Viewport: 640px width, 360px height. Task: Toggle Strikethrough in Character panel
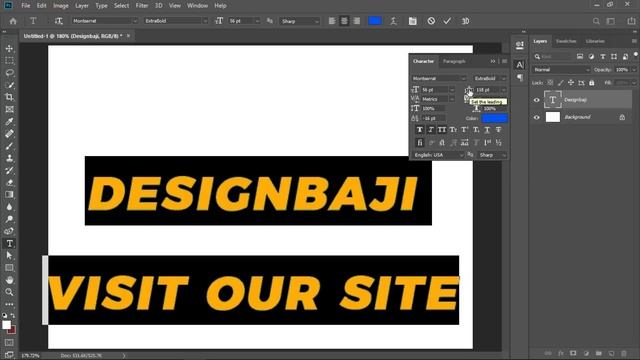498,130
